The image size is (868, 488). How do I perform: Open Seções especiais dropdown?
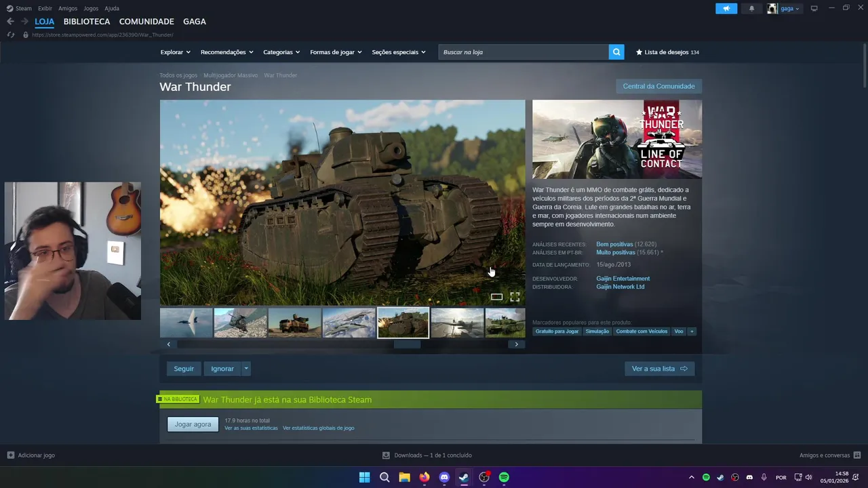(x=399, y=52)
